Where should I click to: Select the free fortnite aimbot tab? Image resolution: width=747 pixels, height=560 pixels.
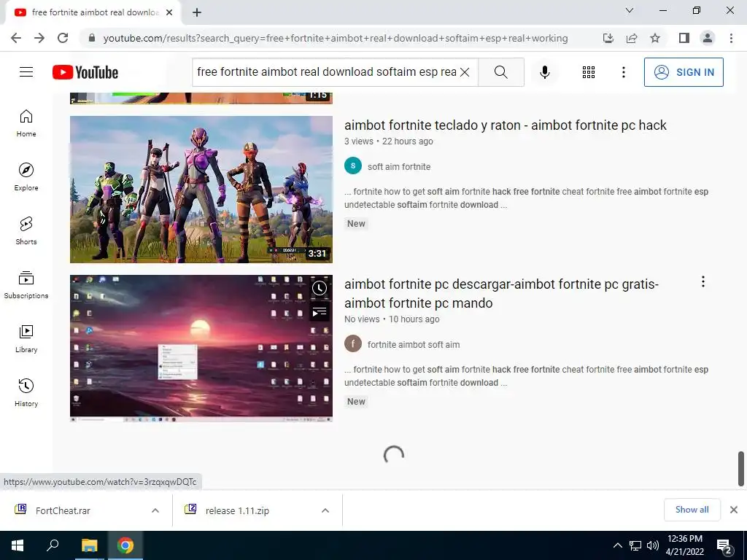pyautogui.click(x=93, y=12)
